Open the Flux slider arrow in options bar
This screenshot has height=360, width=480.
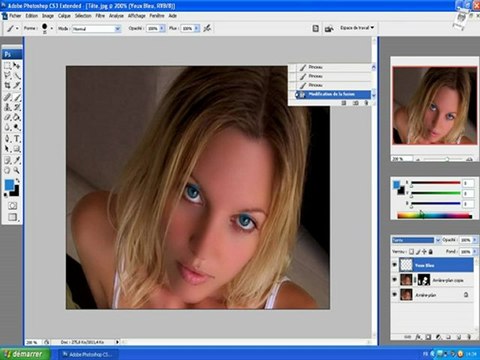click(197, 29)
